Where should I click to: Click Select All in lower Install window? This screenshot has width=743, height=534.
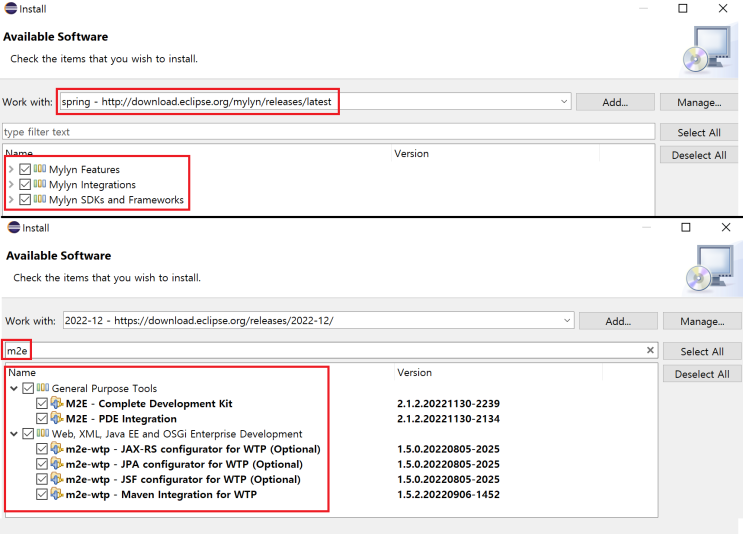(702, 352)
